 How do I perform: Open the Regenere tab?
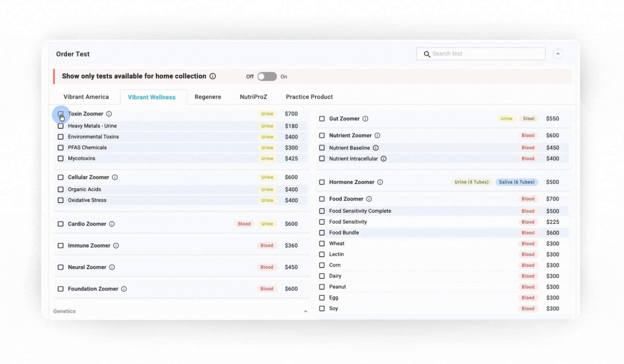208,97
